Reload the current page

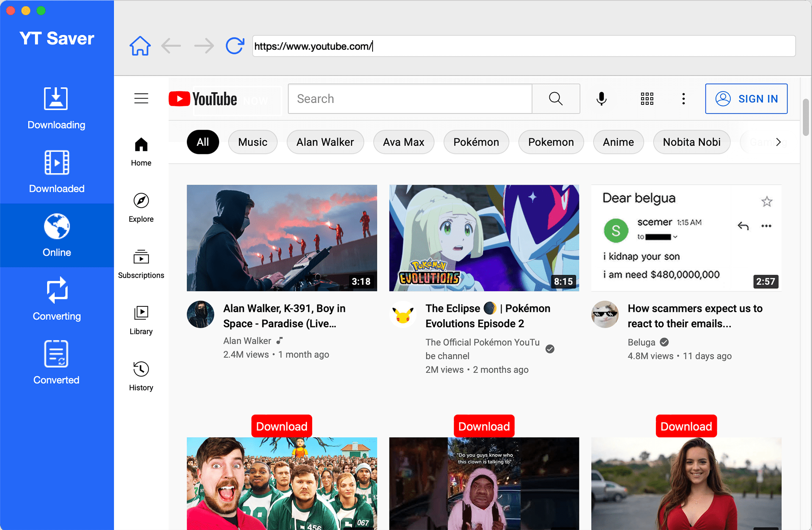(235, 46)
